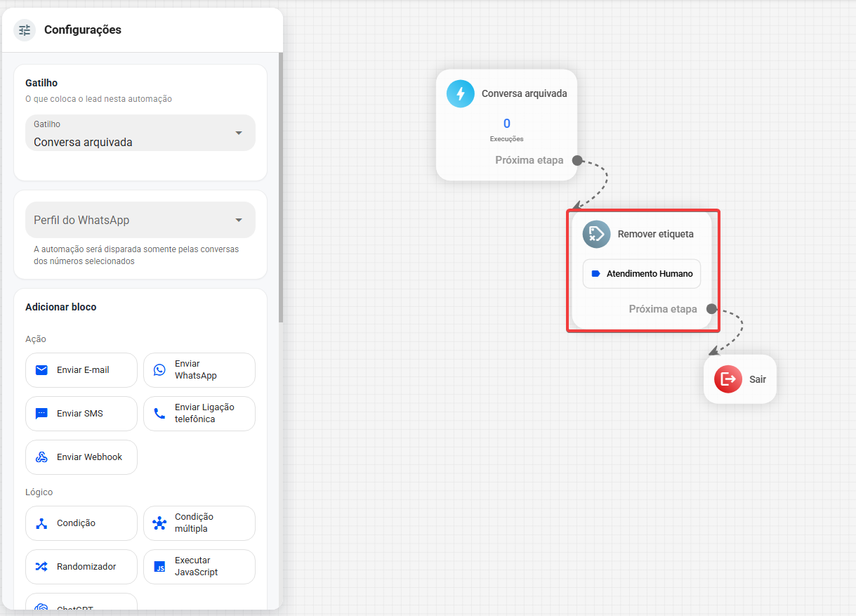The image size is (856, 616).
Task: Click the "Ação" section label
Action: point(36,339)
